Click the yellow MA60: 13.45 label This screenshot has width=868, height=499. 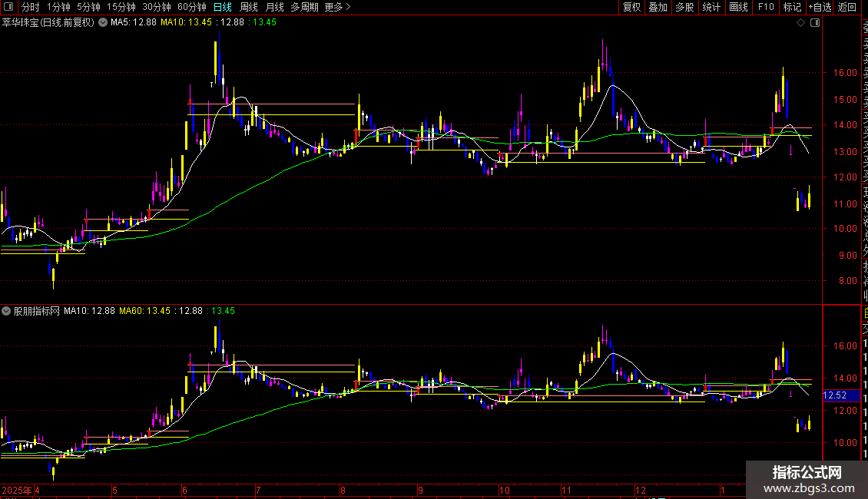(144, 311)
